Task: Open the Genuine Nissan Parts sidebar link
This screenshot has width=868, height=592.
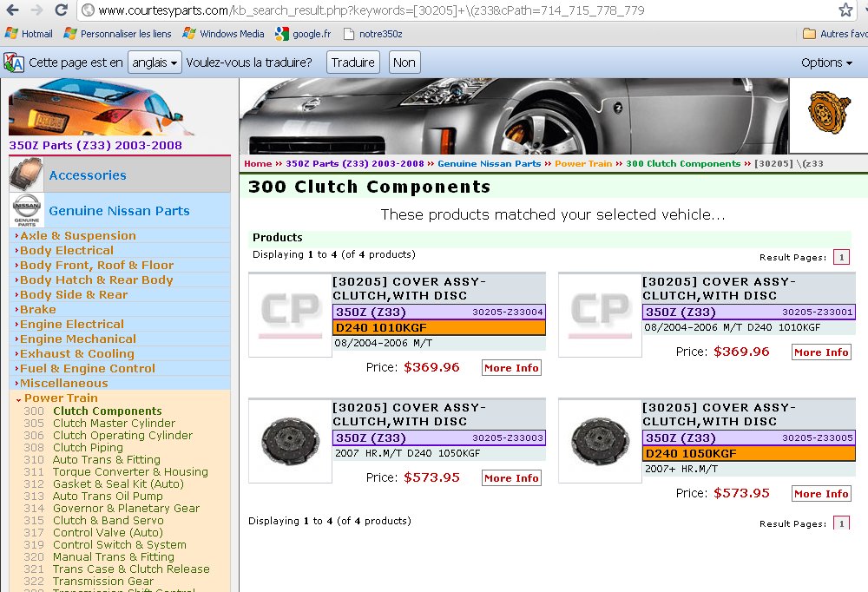Action: [x=120, y=210]
